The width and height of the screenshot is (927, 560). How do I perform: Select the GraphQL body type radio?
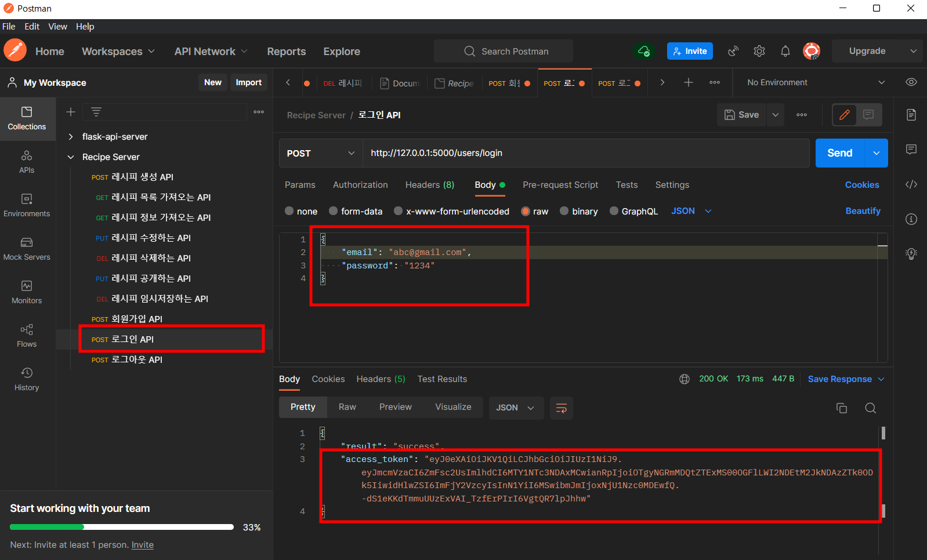click(x=614, y=211)
